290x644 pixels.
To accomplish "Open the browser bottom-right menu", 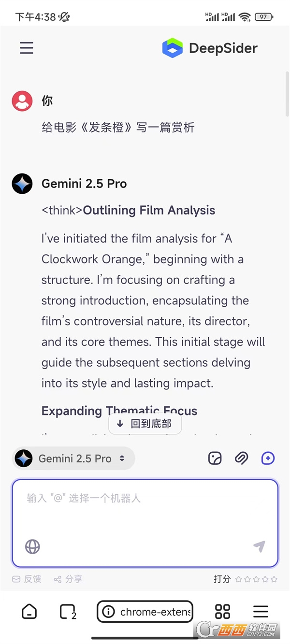I will coord(261,612).
